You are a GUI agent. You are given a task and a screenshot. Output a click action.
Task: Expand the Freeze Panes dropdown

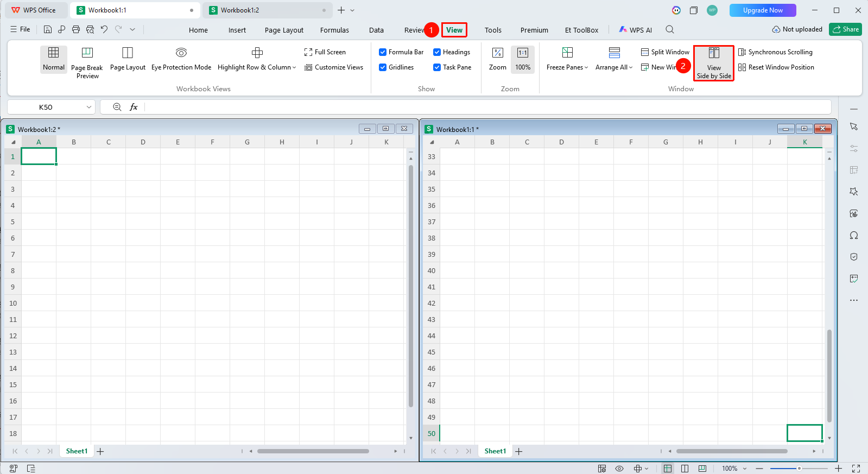(x=586, y=67)
